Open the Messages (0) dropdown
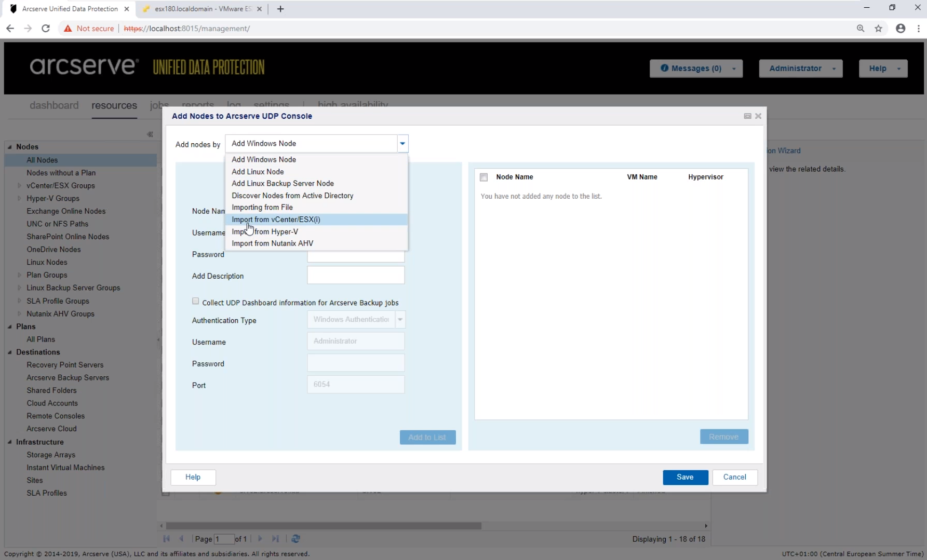The height and width of the screenshot is (560, 927). (696, 69)
